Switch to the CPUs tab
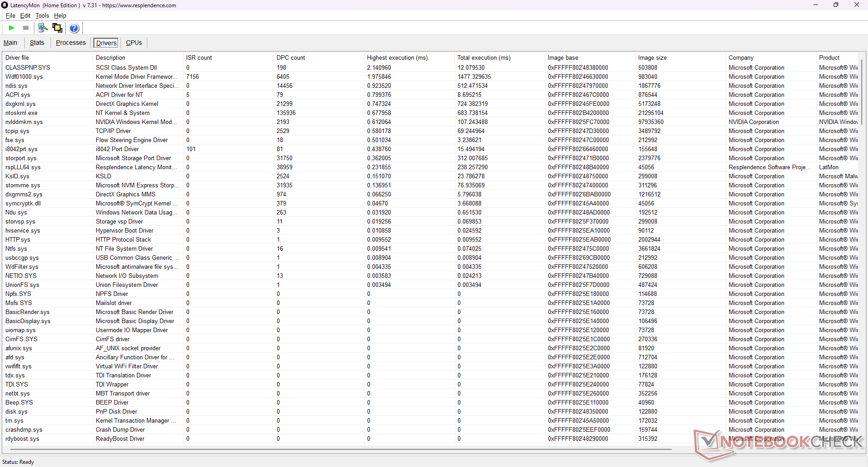868x467 pixels. click(x=134, y=43)
